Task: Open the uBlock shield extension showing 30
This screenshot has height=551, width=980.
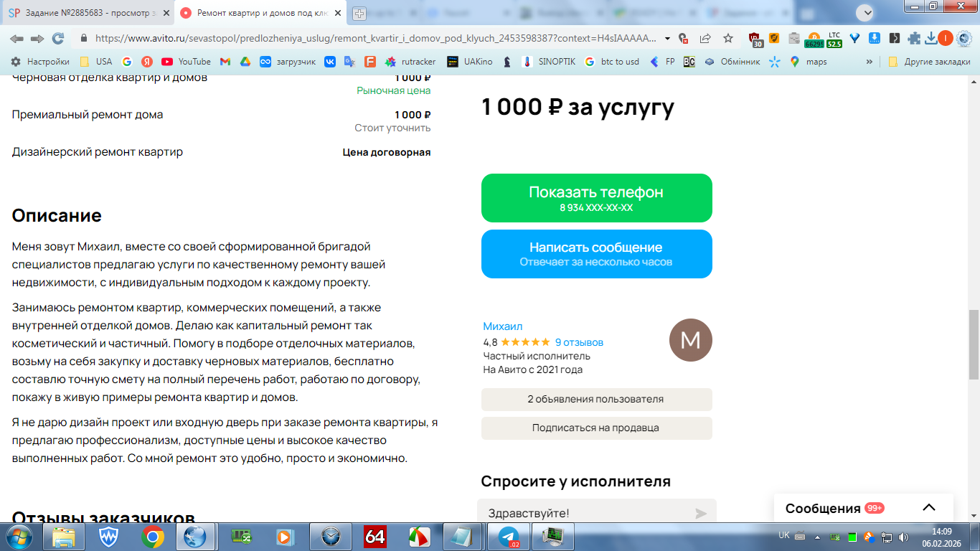Action: (755, 39)
